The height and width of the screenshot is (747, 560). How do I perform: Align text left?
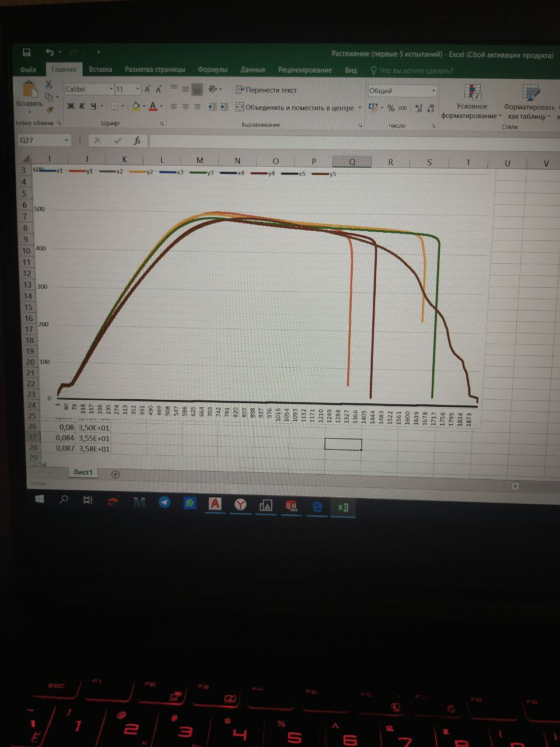click(x=174, y=107)
